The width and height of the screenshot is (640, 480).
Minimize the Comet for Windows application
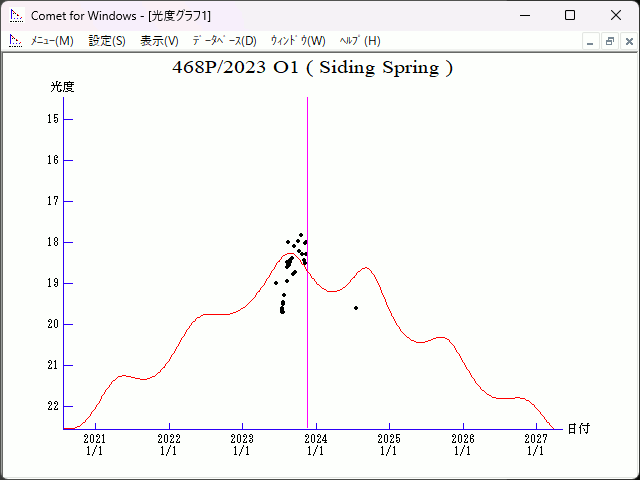(x=524, y=15)
